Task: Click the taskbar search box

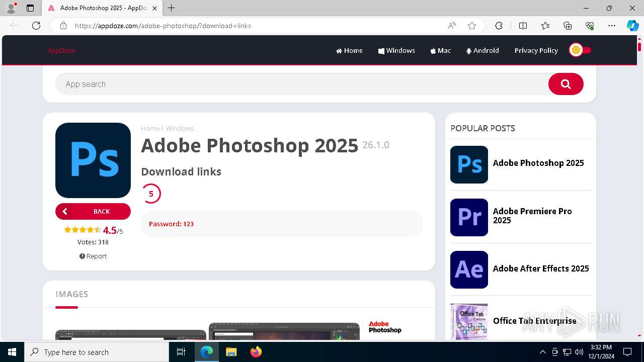Action: click(x=97, y=352)
